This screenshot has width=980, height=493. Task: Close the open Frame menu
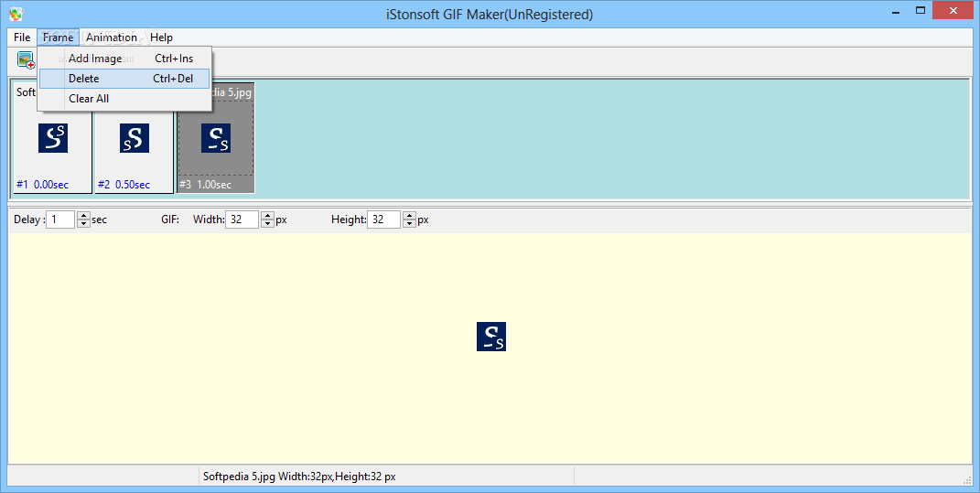tap(59, 38)
